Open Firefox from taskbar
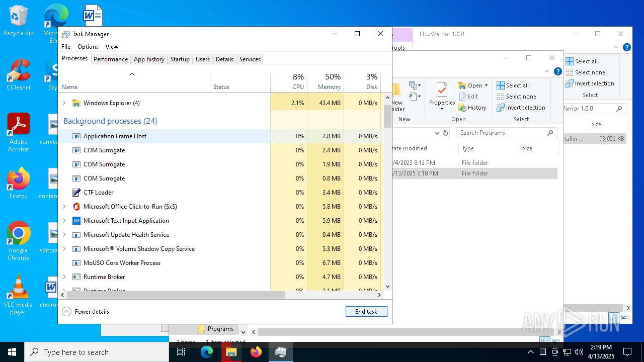 (x=256, y=352)
